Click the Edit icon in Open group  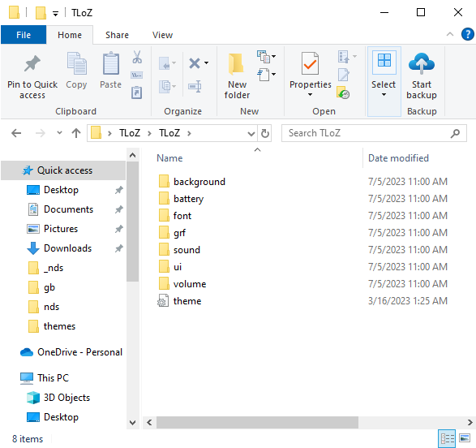(344, 75)
